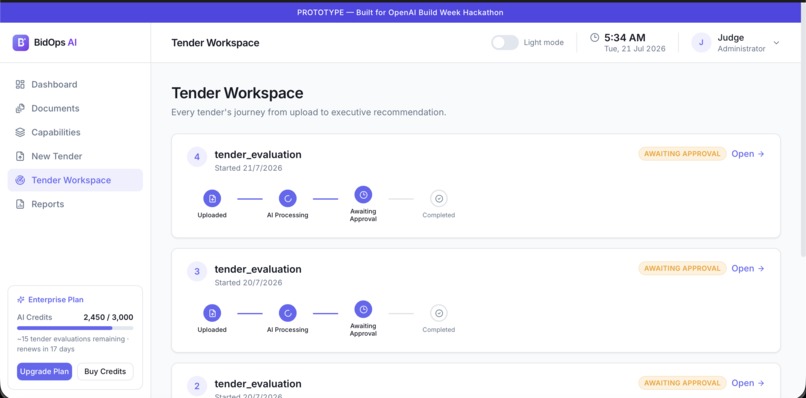Click the Tue, 21 Jul 2026 date
Screen dimensions: 806x398
tap(635, 49)
